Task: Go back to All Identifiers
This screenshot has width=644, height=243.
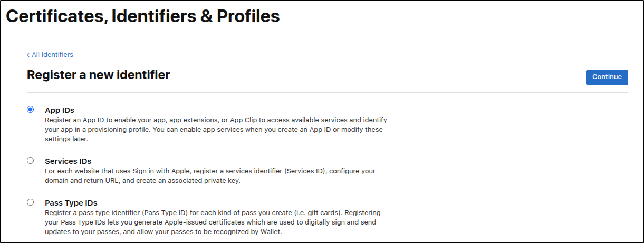Action: coord(52,55)
